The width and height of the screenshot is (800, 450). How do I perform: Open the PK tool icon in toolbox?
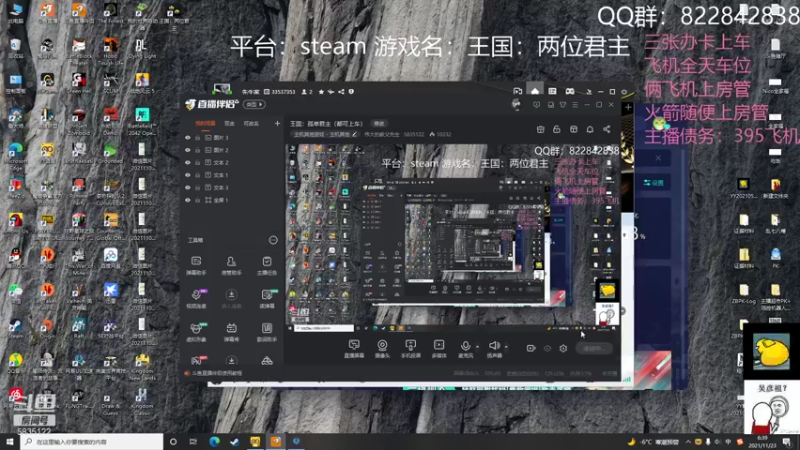point(197,361)
